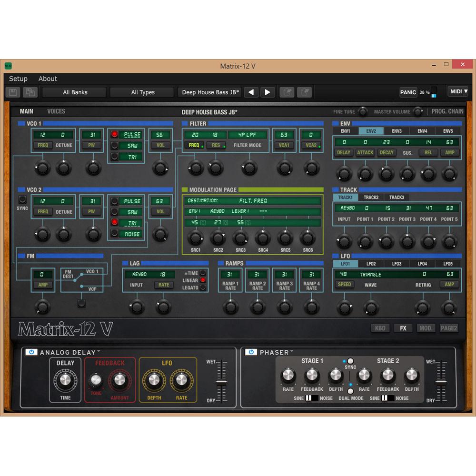Click the preset import icon
The image size is (476, 476).
pyautogui.click(x=287, y=92)
